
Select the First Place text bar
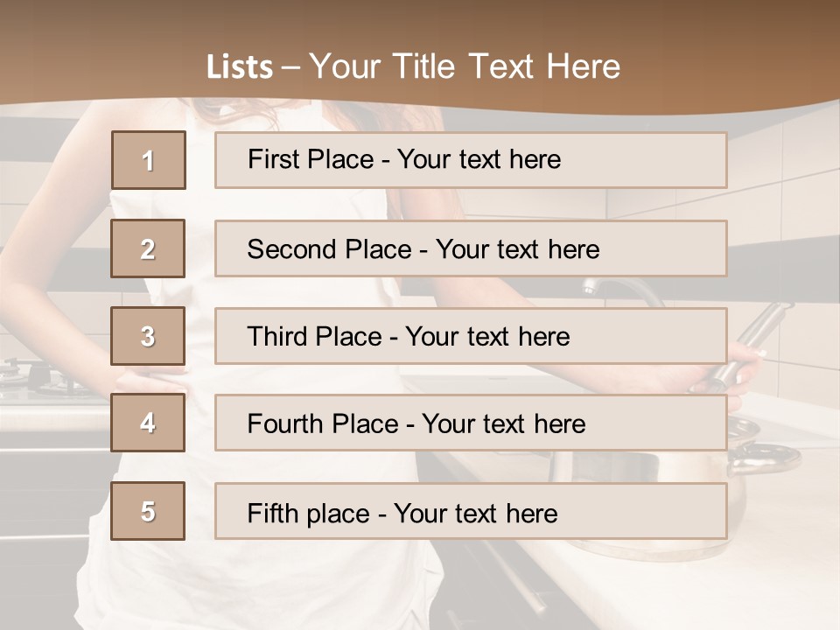pos(471,160)
